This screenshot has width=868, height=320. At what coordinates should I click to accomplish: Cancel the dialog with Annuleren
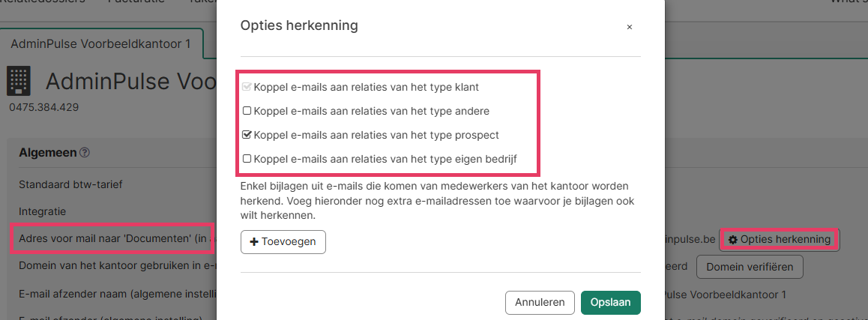click(540, 302)
